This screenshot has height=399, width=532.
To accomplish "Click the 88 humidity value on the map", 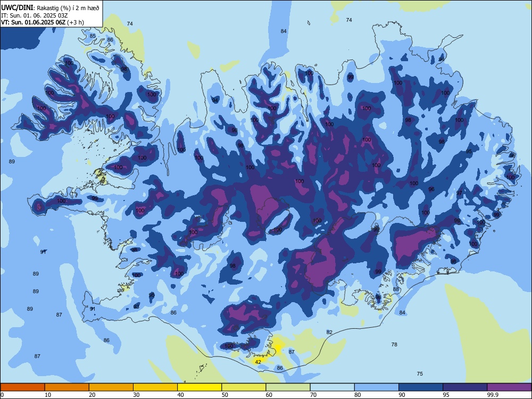I will click(x=396, y=289).
